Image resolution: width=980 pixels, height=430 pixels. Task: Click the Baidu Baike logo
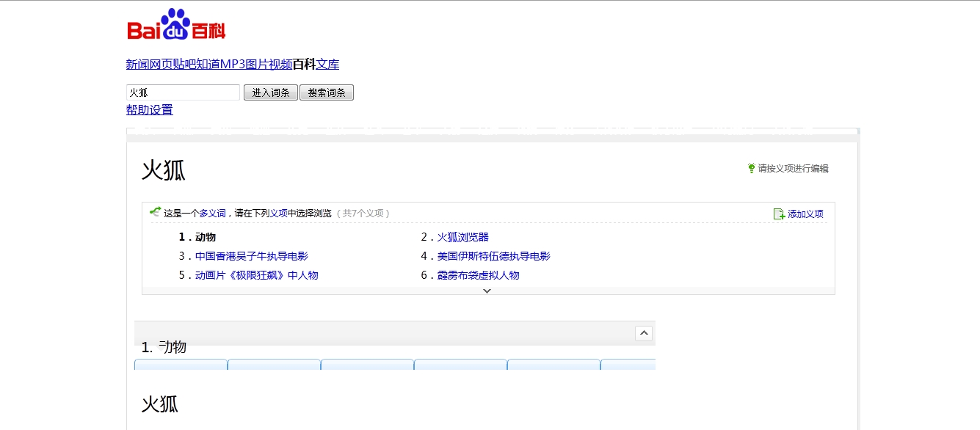[x=176, y=24]
